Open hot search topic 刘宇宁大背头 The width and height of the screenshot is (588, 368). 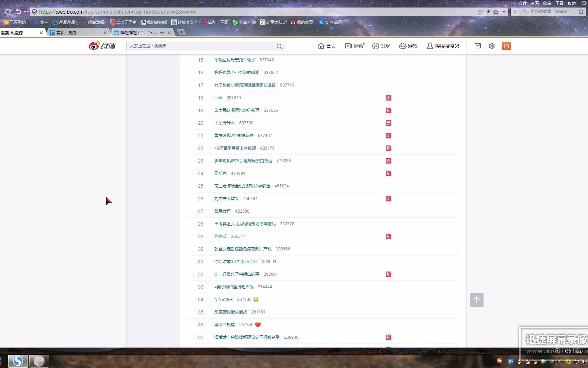point(227,199)
